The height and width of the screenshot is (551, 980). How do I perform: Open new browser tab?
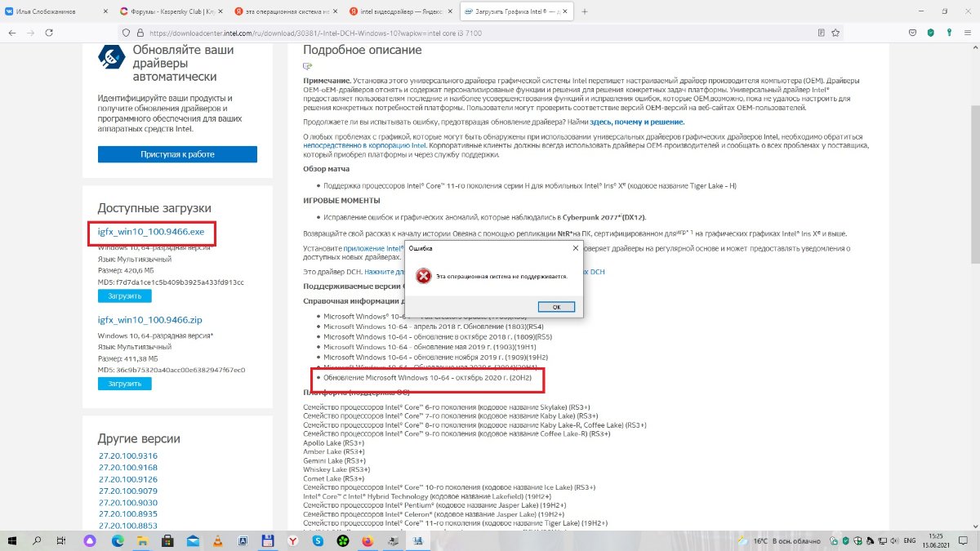click(585, 11)
